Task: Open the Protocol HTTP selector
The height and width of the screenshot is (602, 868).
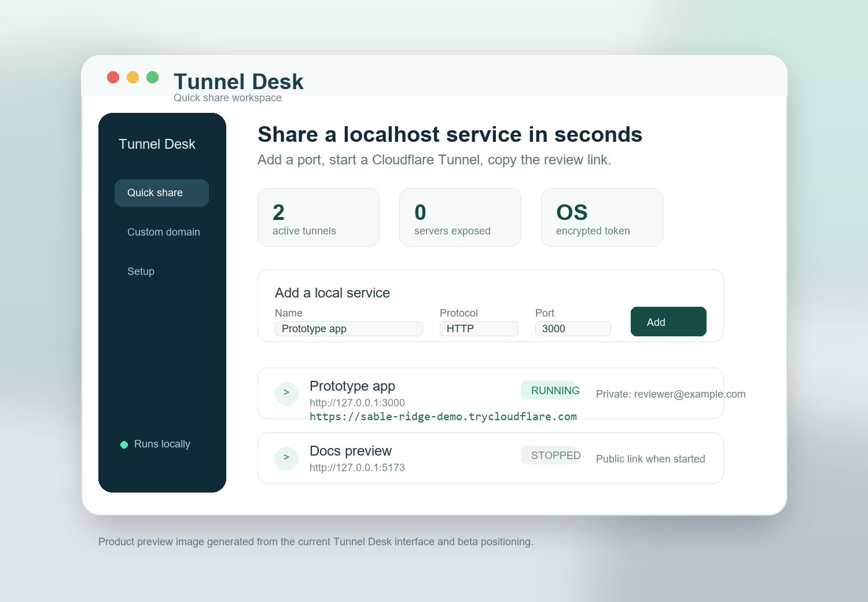Action: pyautogui.click(x=479, y=329)
